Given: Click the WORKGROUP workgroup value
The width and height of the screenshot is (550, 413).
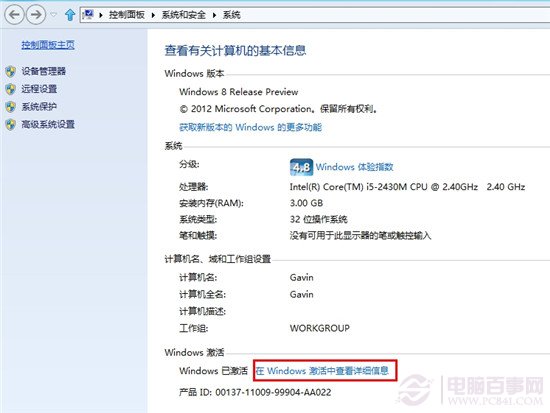Looking at the screenshot, I should tap(320, 328).
